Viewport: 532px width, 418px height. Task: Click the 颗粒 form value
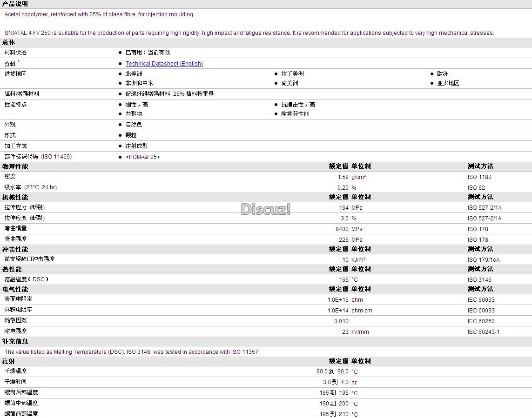(131, 135)
